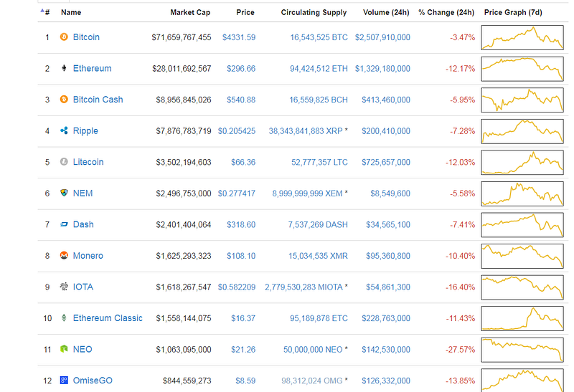Click the Litecoin grey coin icon

[64, 162]
